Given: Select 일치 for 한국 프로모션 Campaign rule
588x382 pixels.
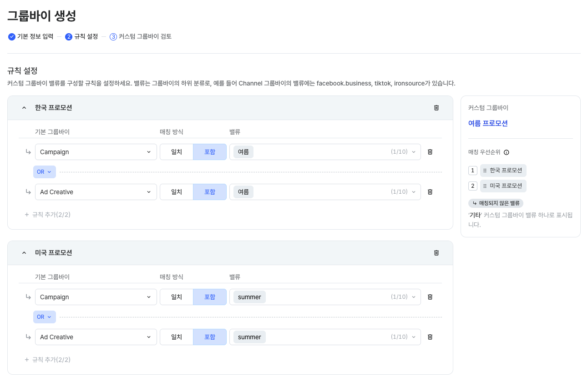Looking at the screenshot, I should pos(177,152).
